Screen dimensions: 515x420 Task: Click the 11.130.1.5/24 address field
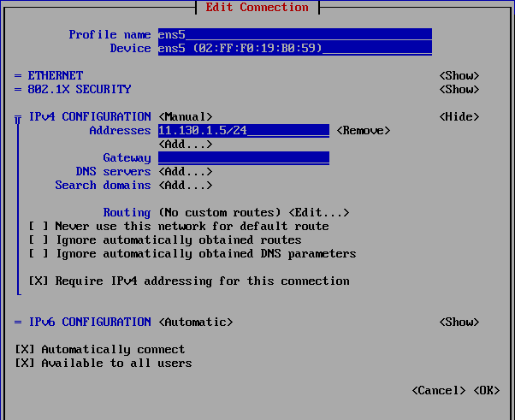click(x=243, y=130)
